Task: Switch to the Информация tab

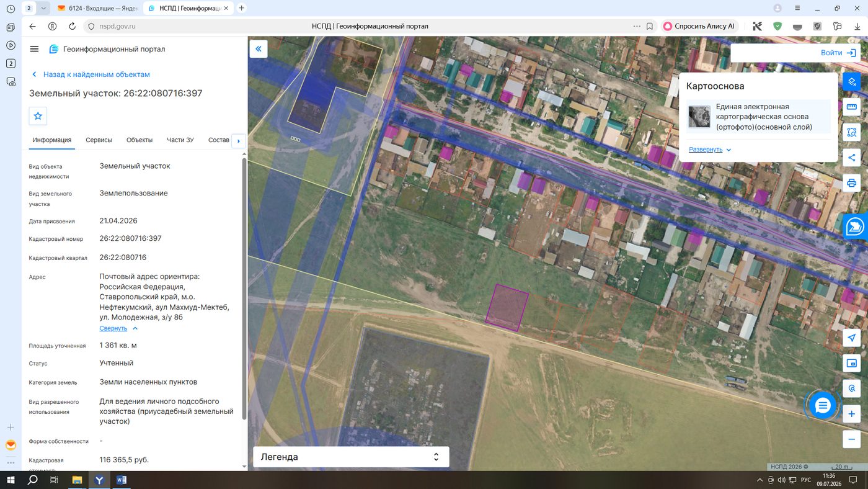Action: pos(52,140)
